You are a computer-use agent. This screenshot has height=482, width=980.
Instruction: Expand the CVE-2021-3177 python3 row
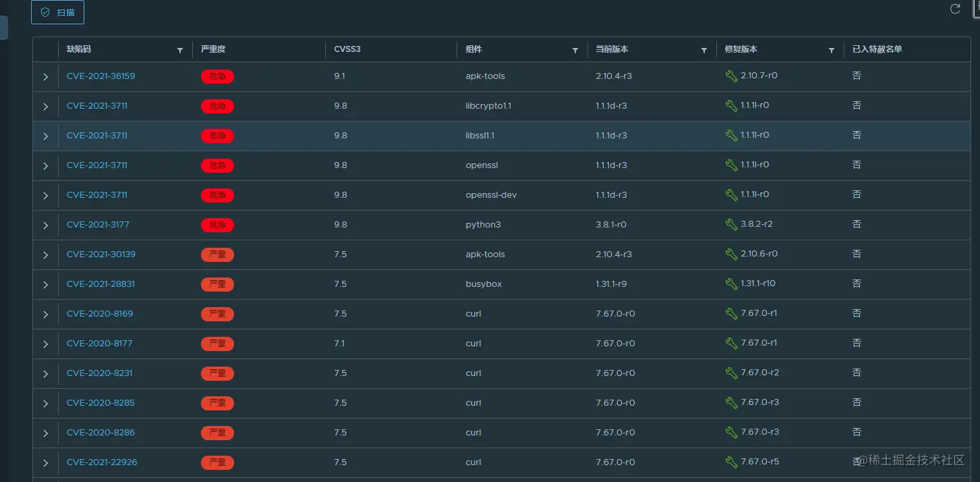pyautogui.click(x=46, y=225)
